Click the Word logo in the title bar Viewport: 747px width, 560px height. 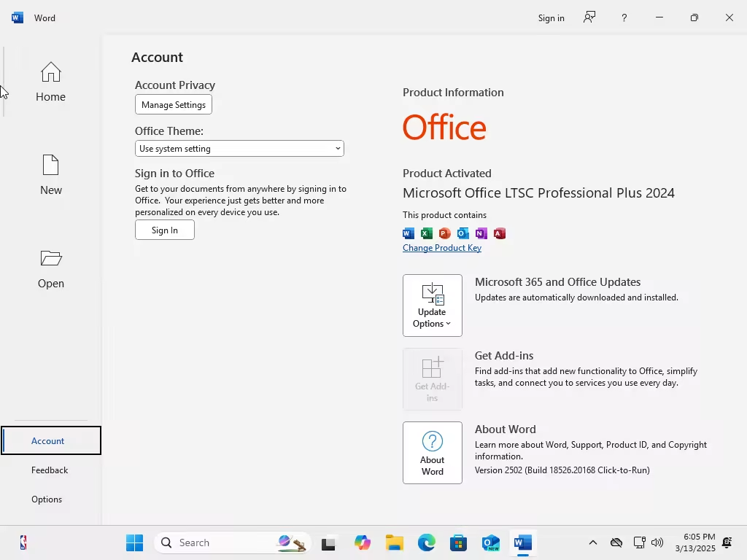pos(18,17)
